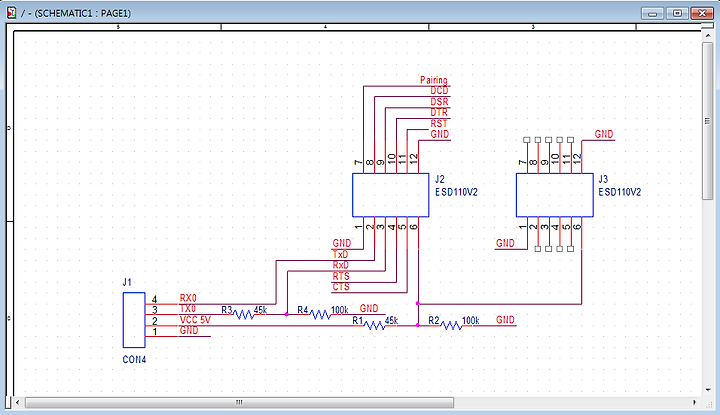The image size is (720, 415).
Task: Click the GND label at J2 pin 1
Action: [342, 243]
